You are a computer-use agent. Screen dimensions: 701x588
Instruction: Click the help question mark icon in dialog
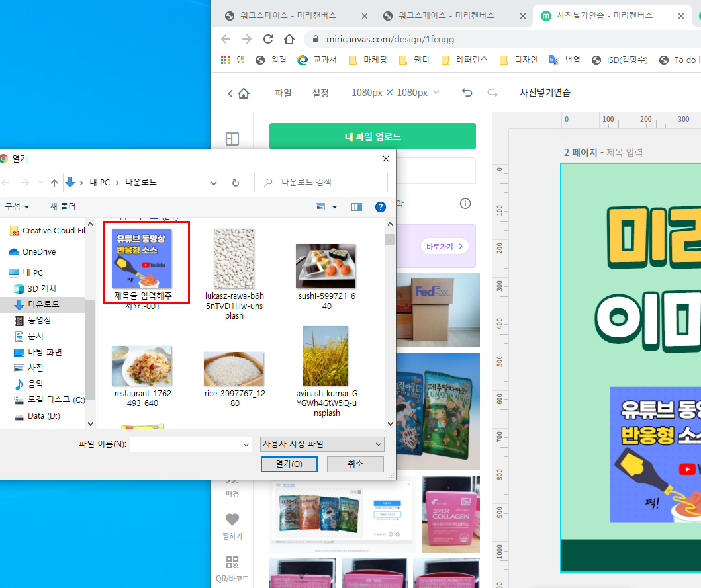pyautogui.click(x=381, y=207)
